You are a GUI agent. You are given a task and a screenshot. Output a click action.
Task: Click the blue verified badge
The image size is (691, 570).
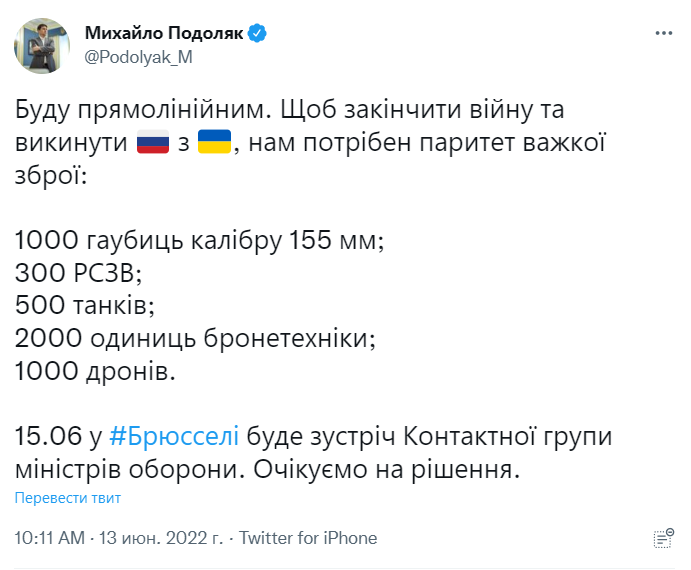(x=258, y=33)
